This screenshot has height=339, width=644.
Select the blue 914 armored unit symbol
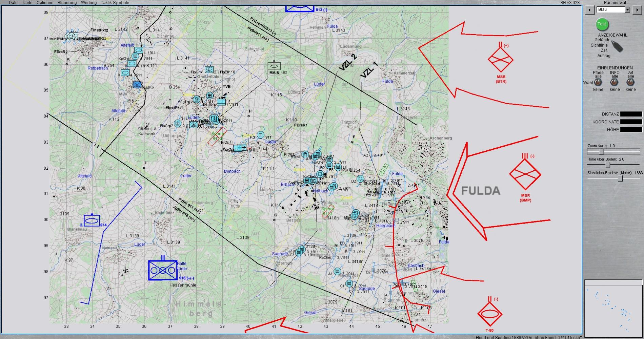point(92,221)
